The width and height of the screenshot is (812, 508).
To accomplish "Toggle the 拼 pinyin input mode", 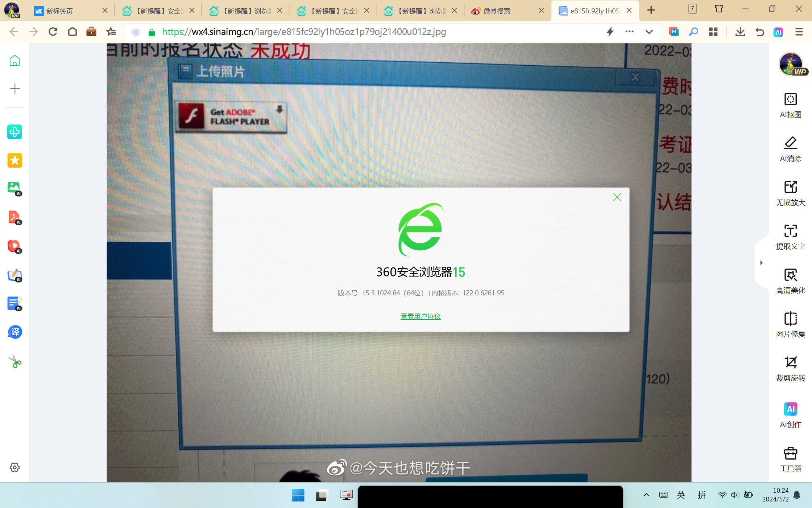I will 701,495.
